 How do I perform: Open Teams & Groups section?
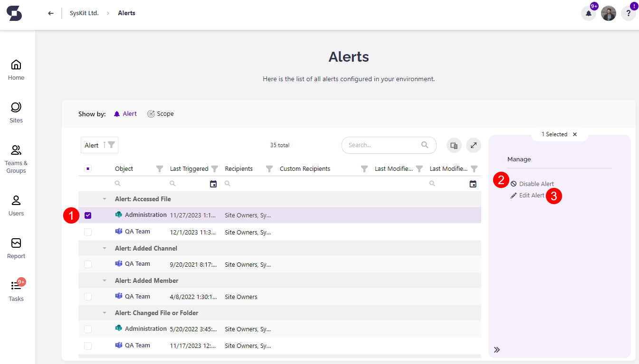[x=16, y=158]
